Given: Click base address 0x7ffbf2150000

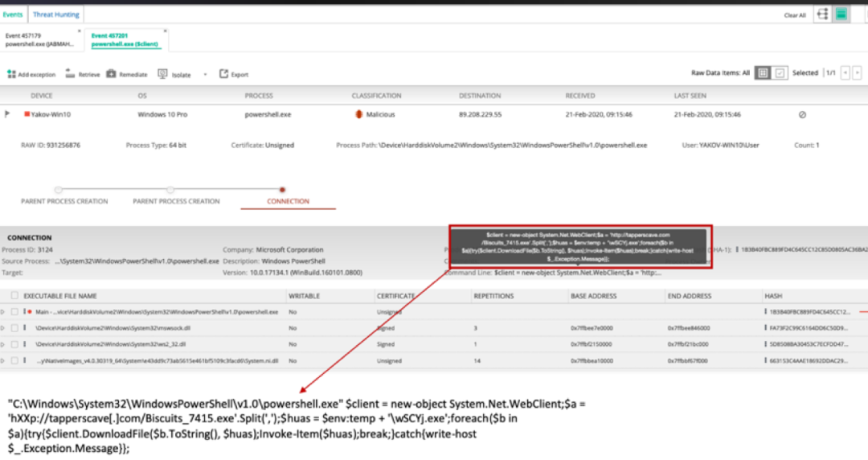Looking at the screenshot, I should pos(592,344).
